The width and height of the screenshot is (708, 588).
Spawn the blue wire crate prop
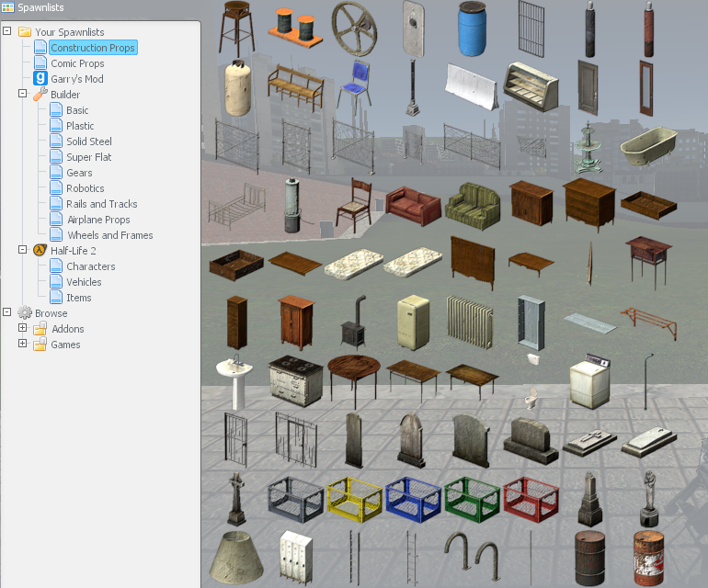pyautogui.click(x=413, y=500)
